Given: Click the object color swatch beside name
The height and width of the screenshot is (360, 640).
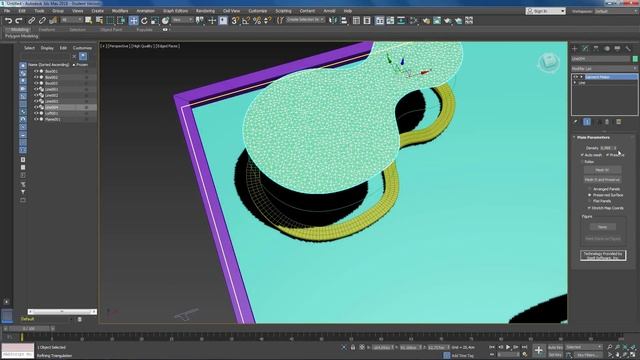Looking at the screenshot, I should [635, 59].
